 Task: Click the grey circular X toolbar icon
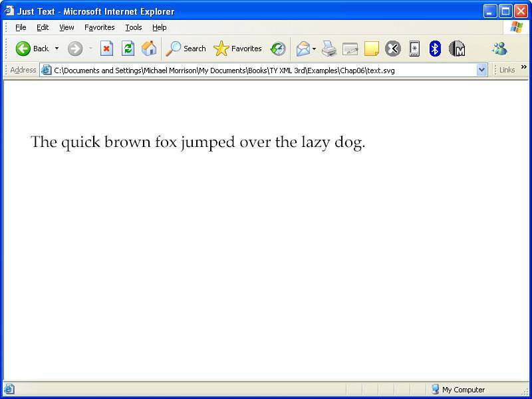tap(393, 49)
